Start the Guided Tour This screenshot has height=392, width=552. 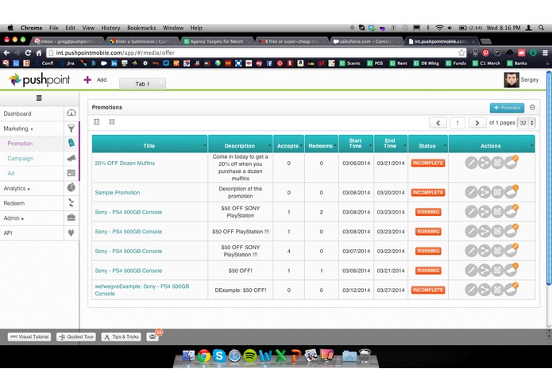point(76,336)
